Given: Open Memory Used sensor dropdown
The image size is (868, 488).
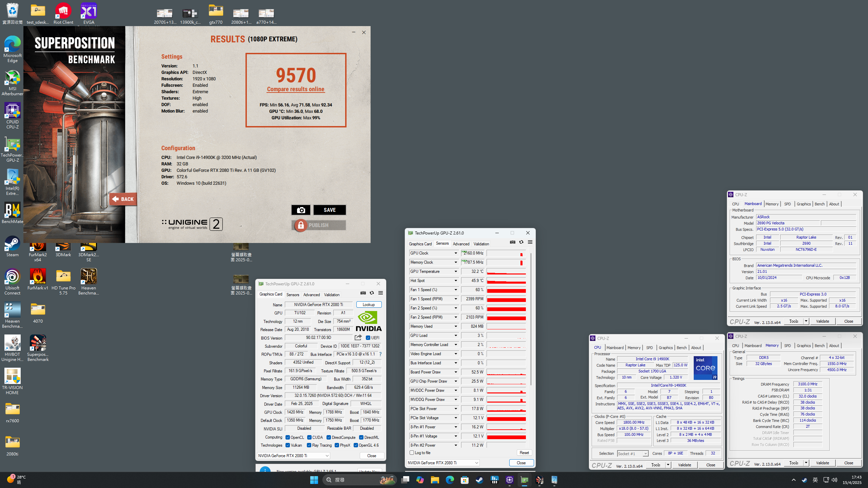Looking at the screenshot, I should [456, 326].
